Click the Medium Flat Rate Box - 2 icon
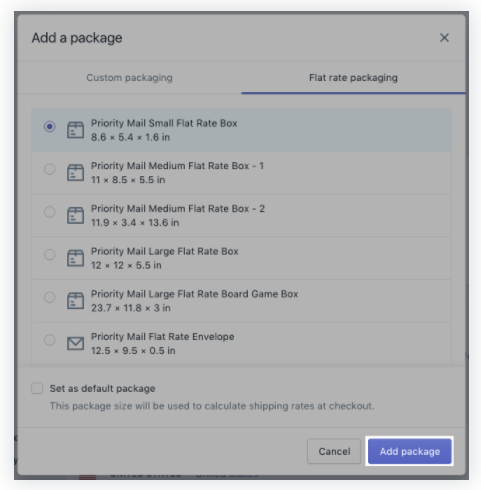The height and width of the screenshot is (490, 481). [75, 215]
